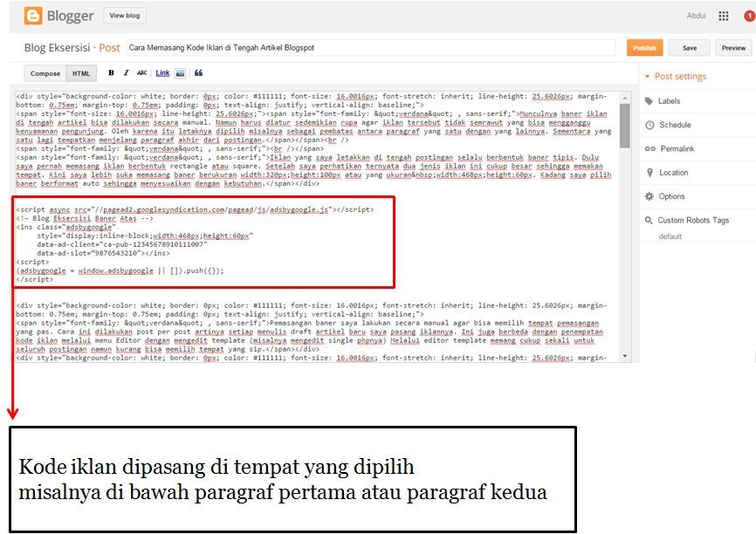The image size is (756, 534).
Task: Click the push({}) script line
Action: click(x=120, y=270)
